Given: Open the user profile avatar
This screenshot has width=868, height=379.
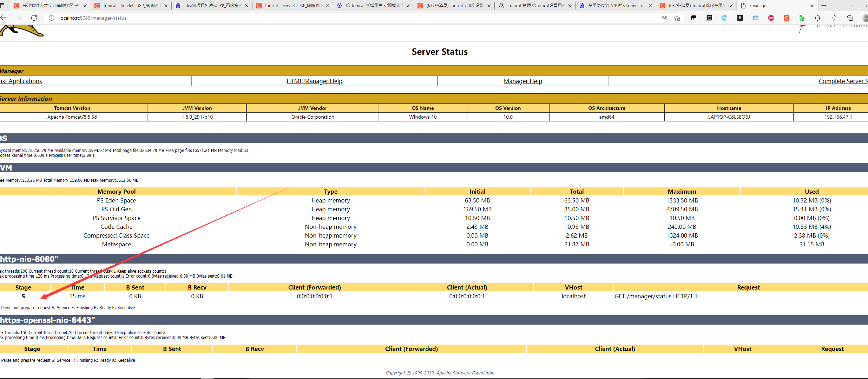Looking at the screenshot, I should click(x=865, y=18).
